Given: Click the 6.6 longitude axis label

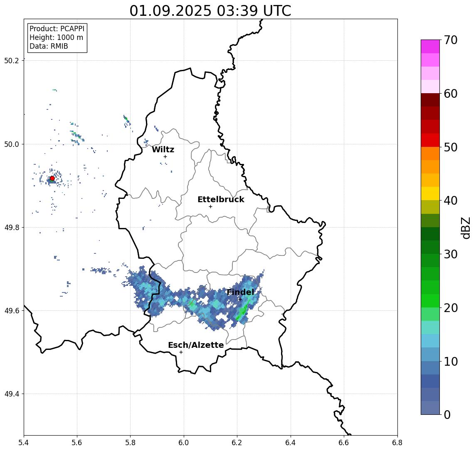Looking at the screenshot, I should [x=344, y=443].
